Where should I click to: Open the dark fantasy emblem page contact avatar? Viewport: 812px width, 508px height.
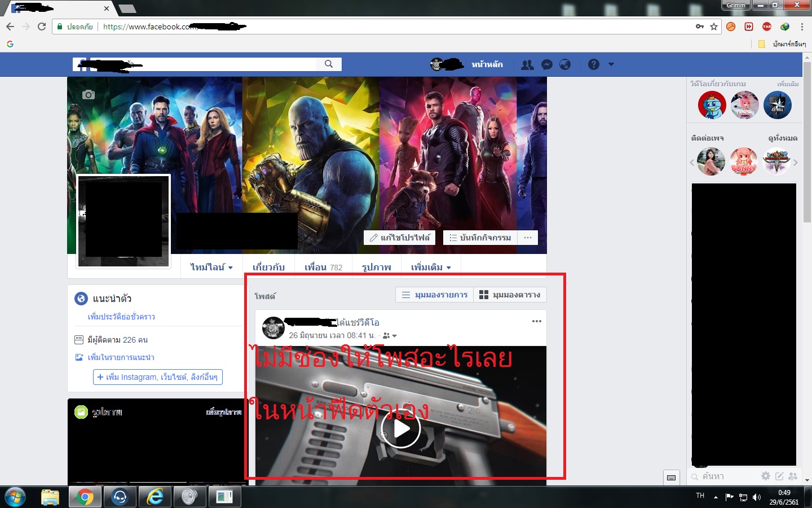pyautogui.click(x=776, y=161)
